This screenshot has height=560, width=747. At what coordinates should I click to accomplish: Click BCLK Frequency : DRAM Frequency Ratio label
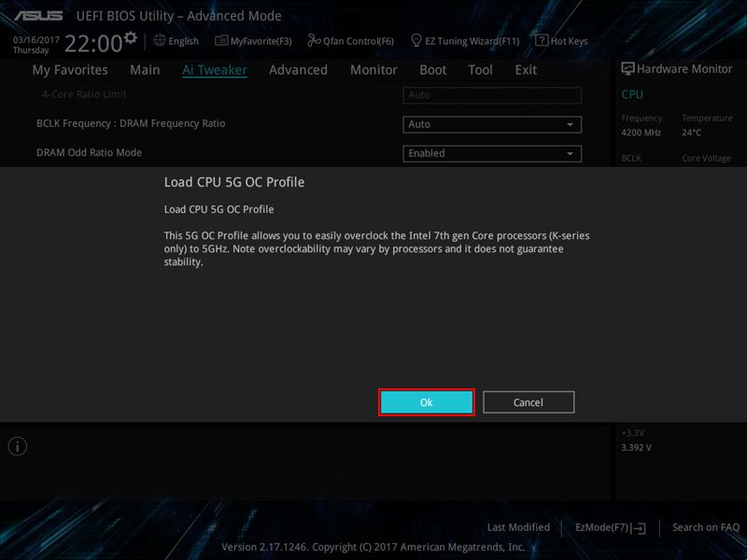pos(131,123)
